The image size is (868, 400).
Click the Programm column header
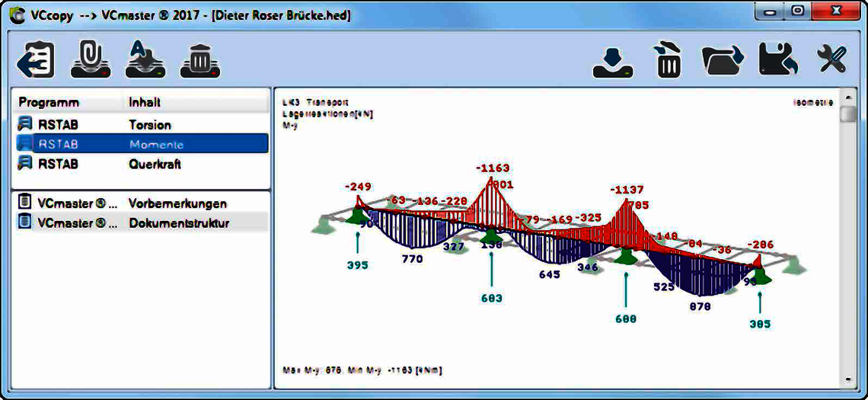49,103
